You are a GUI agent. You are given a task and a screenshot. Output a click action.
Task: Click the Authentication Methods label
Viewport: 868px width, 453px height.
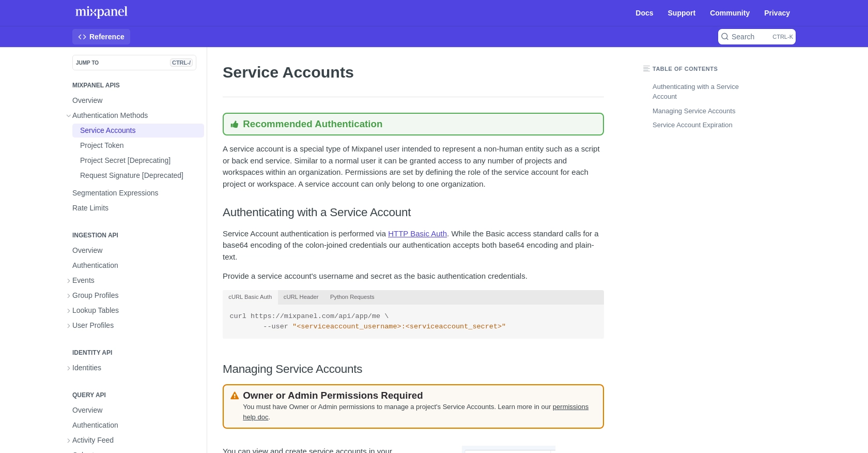[x=110, y=115]
